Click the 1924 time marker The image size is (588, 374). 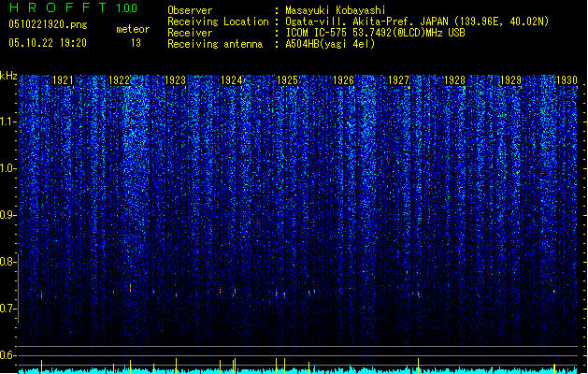pos(231,79)
